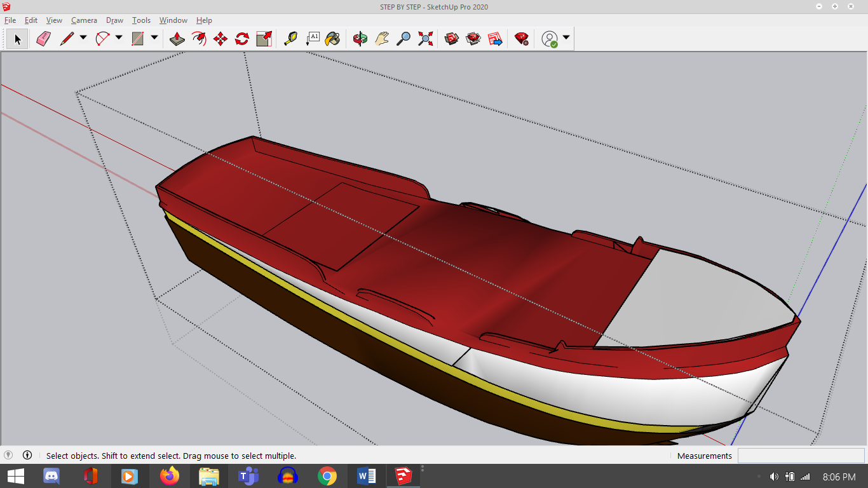
Task: Select the Rectangle shape tool
Action: point(138,39)
